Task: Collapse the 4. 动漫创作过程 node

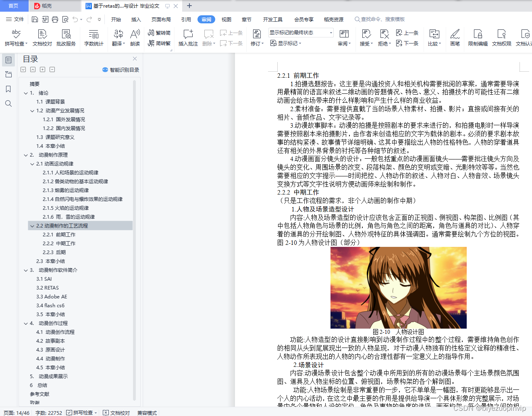Action: click(26, 323)
